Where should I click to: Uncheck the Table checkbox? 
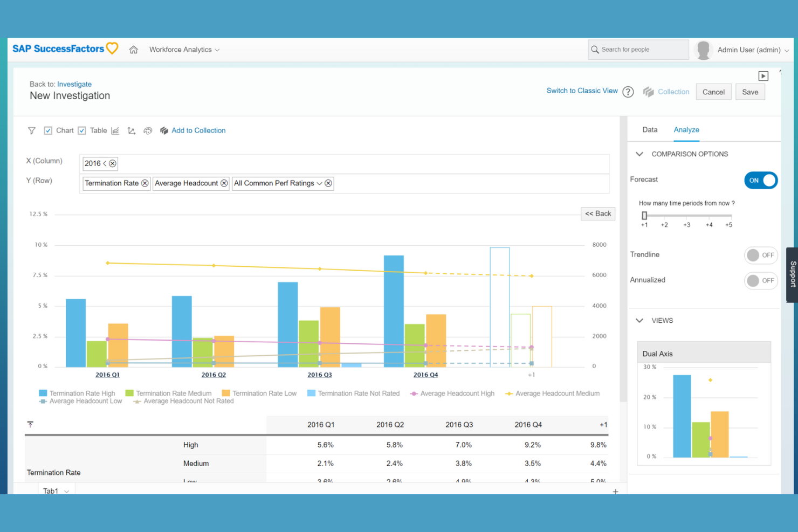tap(82, 131)
